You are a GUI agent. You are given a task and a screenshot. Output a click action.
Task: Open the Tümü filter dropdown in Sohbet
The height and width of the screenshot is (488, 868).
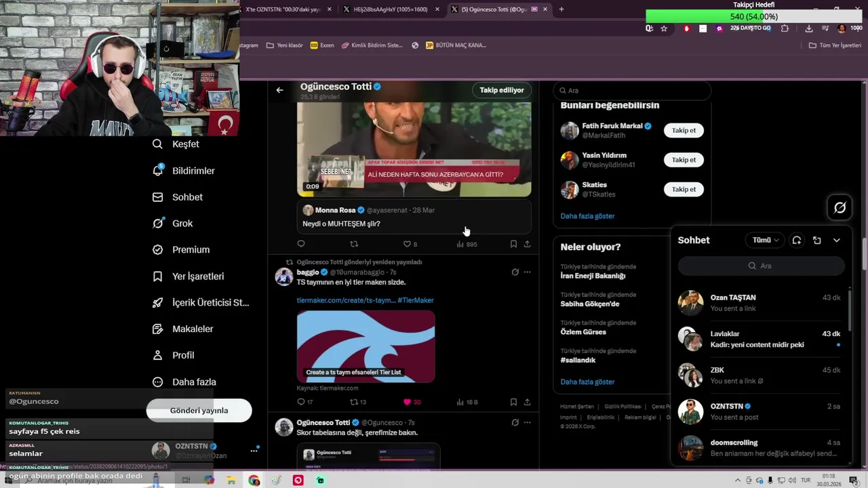765,240
